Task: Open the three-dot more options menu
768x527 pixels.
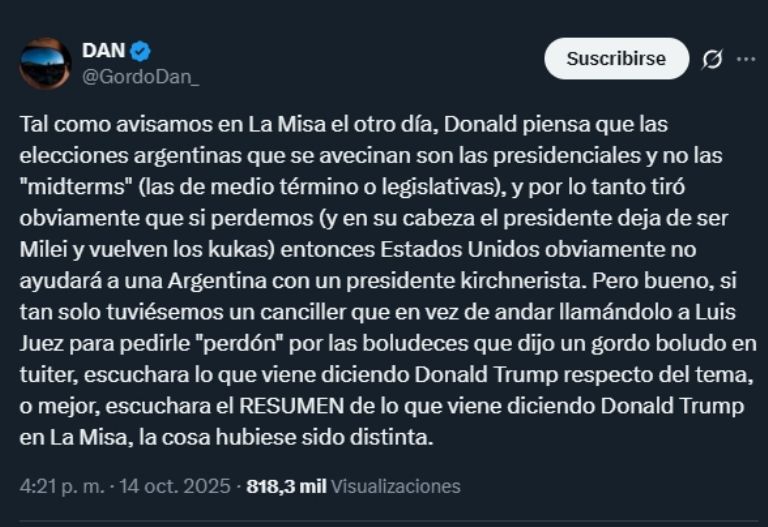Action: point(746,59)
